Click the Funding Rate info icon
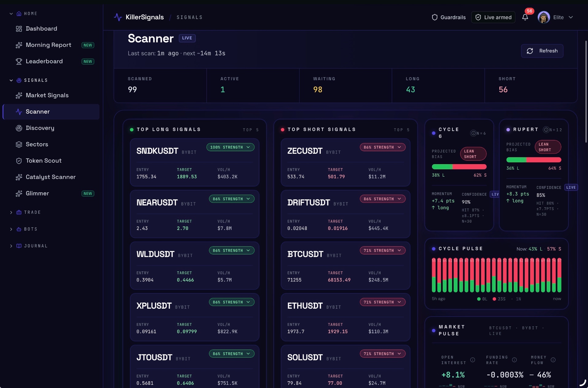This screenshot has height=388, width=588. point(514,360)
